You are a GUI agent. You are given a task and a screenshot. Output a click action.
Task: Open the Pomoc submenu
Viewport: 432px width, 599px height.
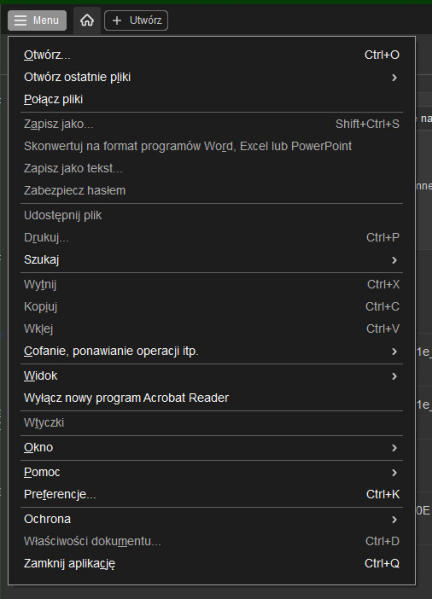pos(212,472)
